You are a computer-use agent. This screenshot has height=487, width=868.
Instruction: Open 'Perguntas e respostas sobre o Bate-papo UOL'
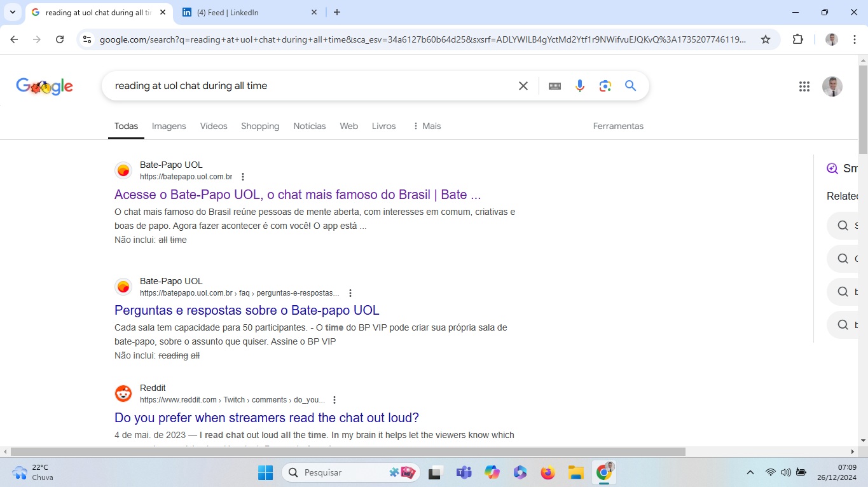[247, 310]
